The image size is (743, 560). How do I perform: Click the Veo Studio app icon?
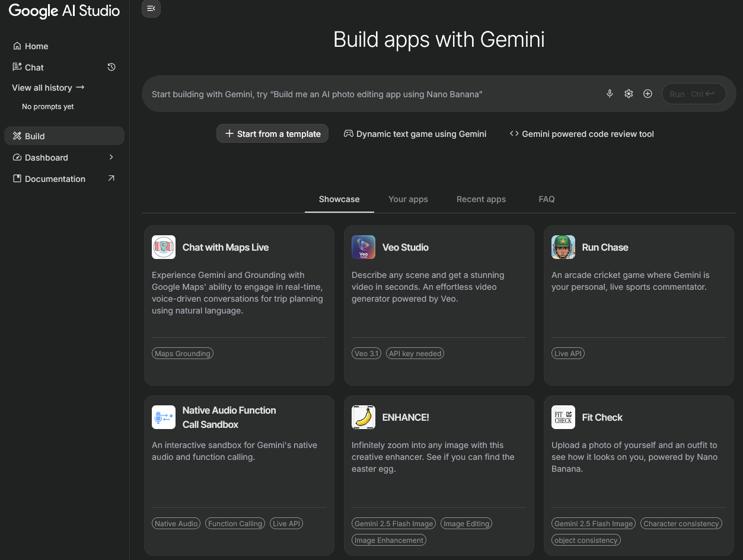(363, 247)
